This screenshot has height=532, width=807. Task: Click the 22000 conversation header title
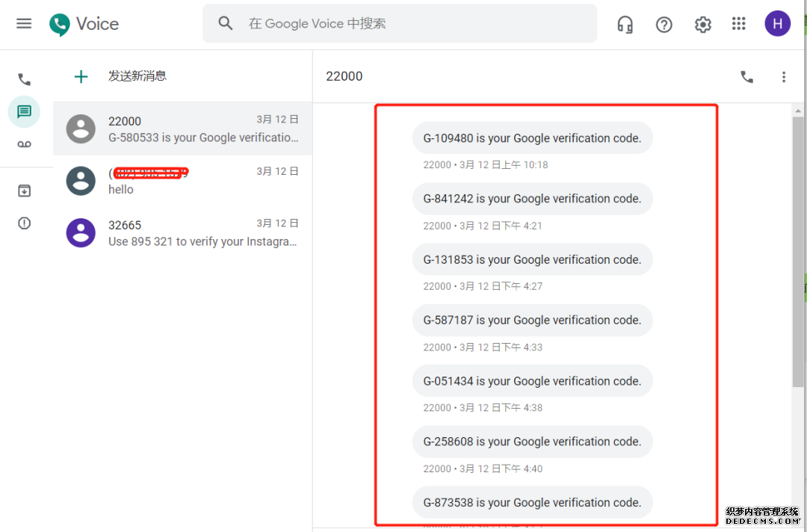click(344, 76)
